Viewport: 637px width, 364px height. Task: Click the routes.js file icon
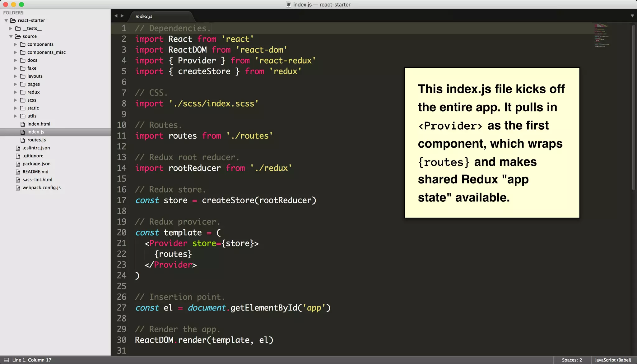pos(23,140)
